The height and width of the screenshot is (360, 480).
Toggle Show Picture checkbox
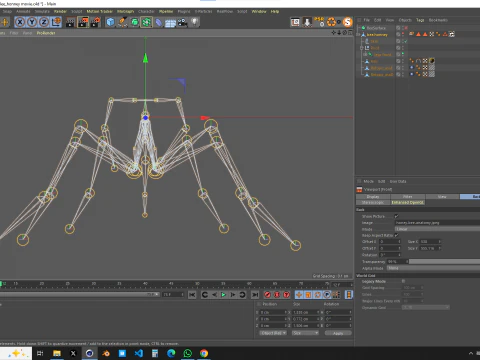(396, 216)
